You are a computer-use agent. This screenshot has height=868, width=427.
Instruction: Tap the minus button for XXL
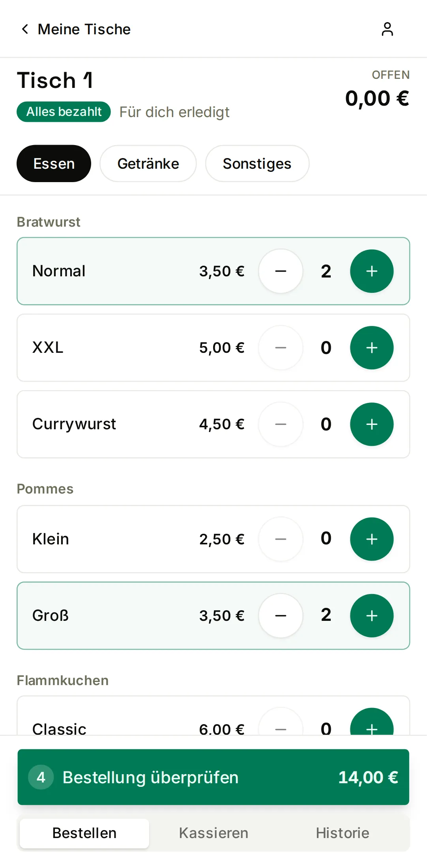281,348
